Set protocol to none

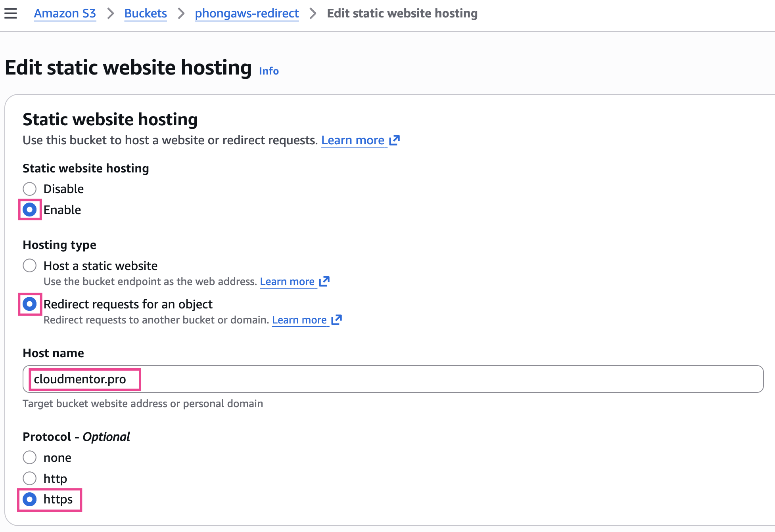point(30,457)
